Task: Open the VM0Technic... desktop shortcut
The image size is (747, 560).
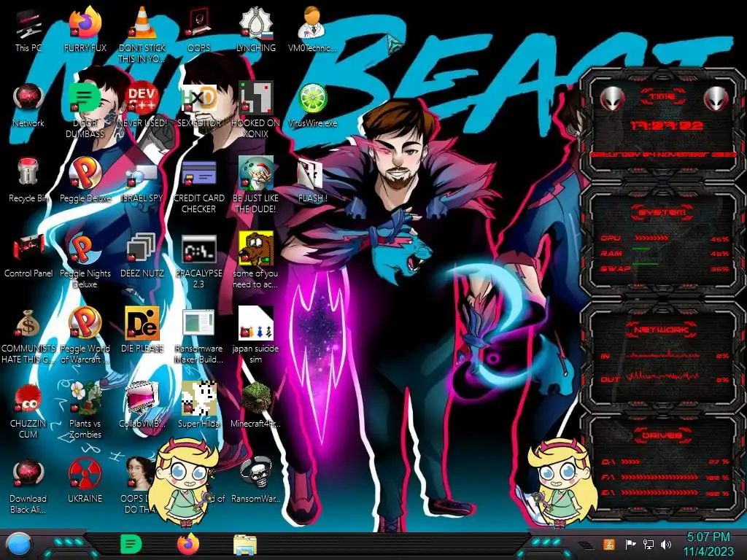Action: click(x=312, y=29)
